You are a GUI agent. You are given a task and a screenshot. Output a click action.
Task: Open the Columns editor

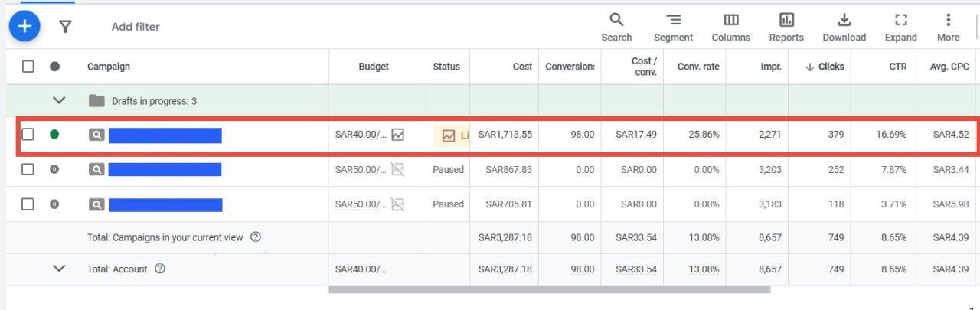731,28
